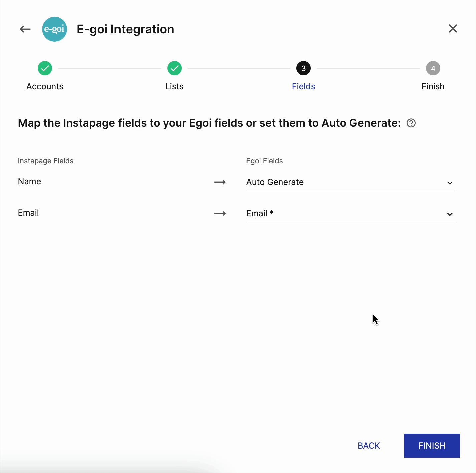Click the BACK button
The width and height of the screenshot is (476, 473).
pos(369,446)
